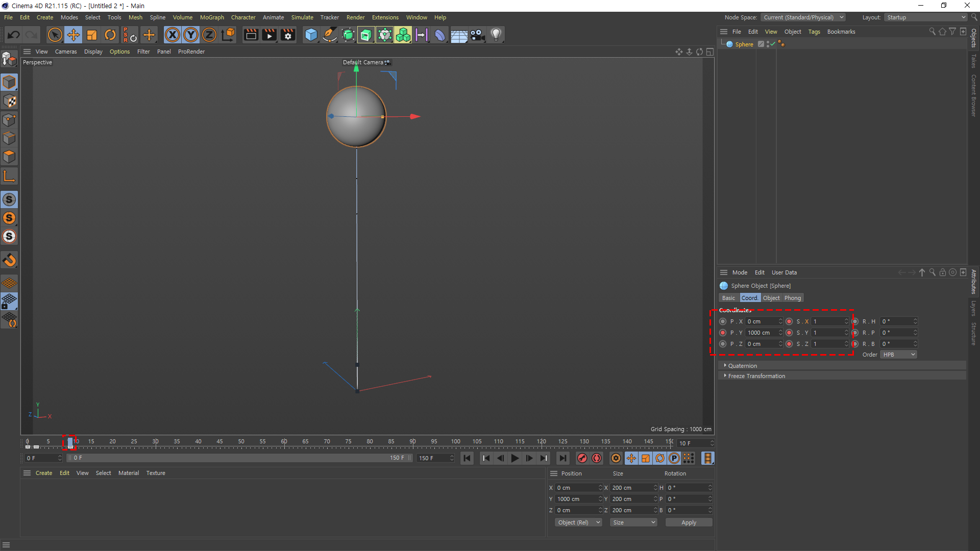This screenshot has width=980, height=551.
Task: Open Edit Render Settings icon
Action: pos(288,35)
